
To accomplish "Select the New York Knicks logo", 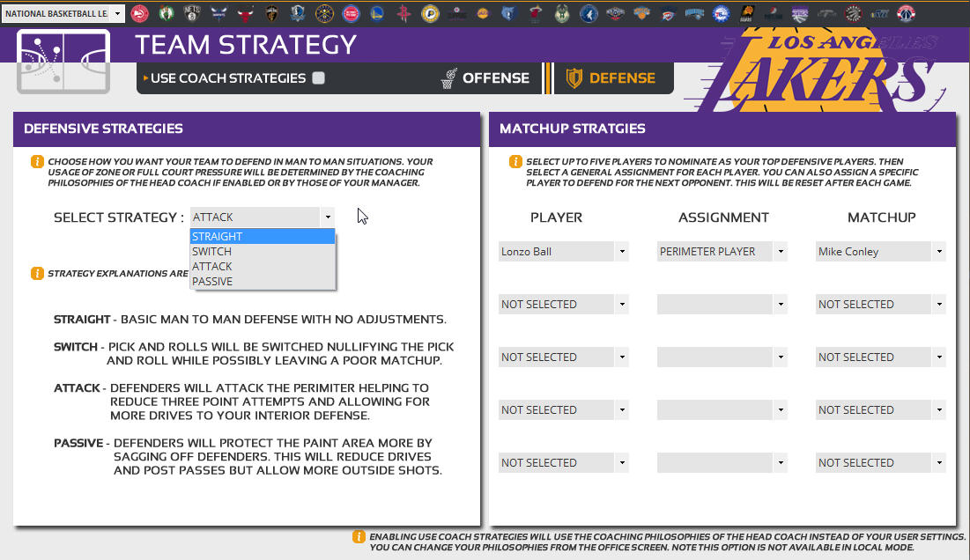I will [x=641, y=13].
